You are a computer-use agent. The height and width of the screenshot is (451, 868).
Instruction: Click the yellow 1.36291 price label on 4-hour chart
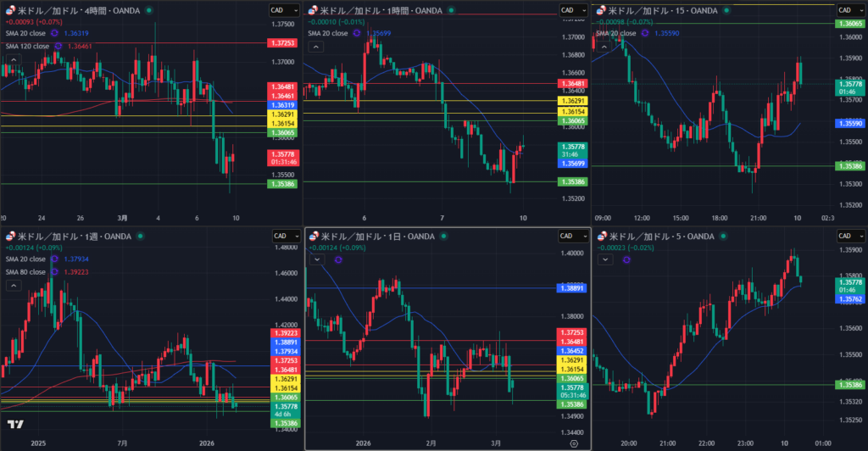tap(281, 114)
